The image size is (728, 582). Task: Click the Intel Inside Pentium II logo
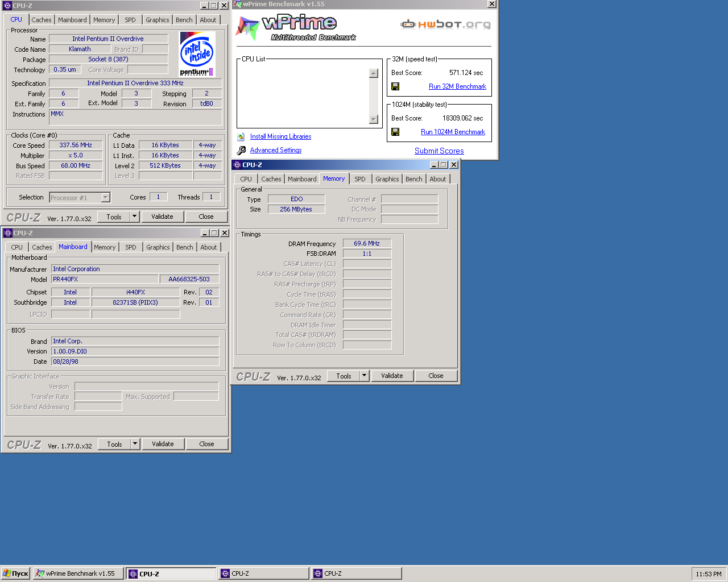coord(197,55)
